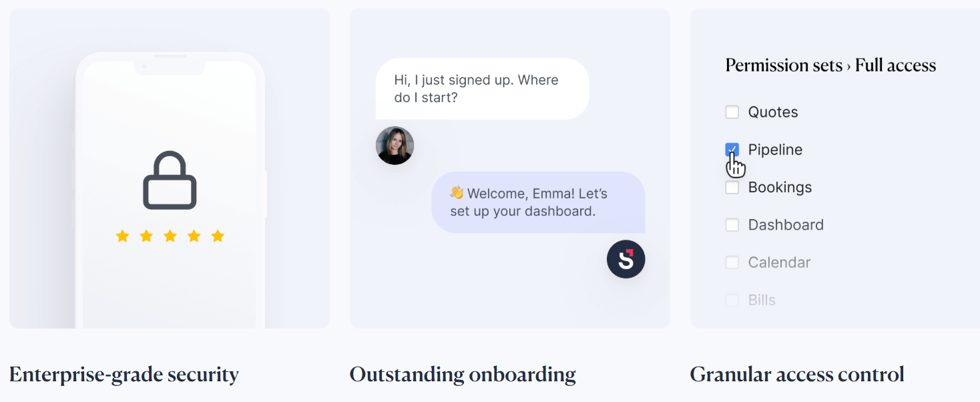Select the faded Bills checkbox
The width and height of the screenshot is (980, 402).
732,300
